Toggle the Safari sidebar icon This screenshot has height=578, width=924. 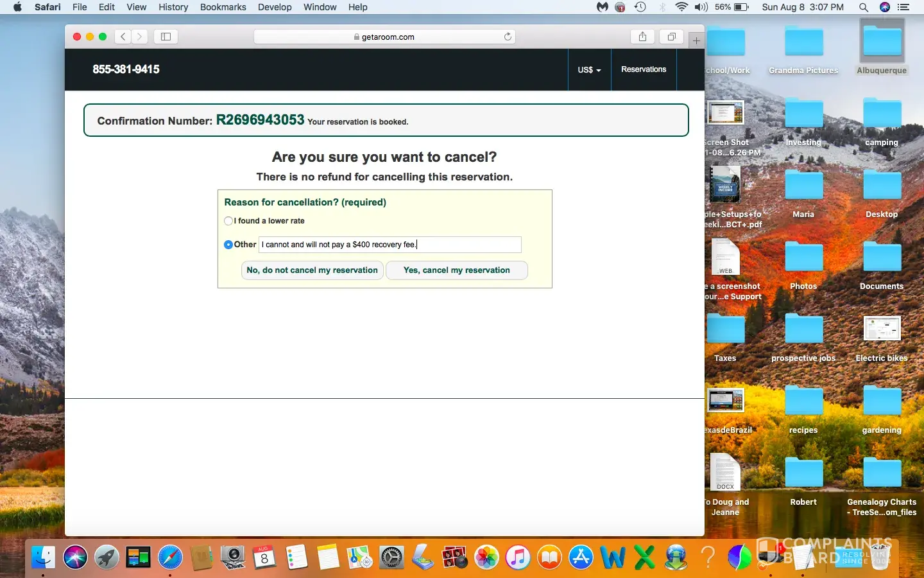click(x=166, y=37)
